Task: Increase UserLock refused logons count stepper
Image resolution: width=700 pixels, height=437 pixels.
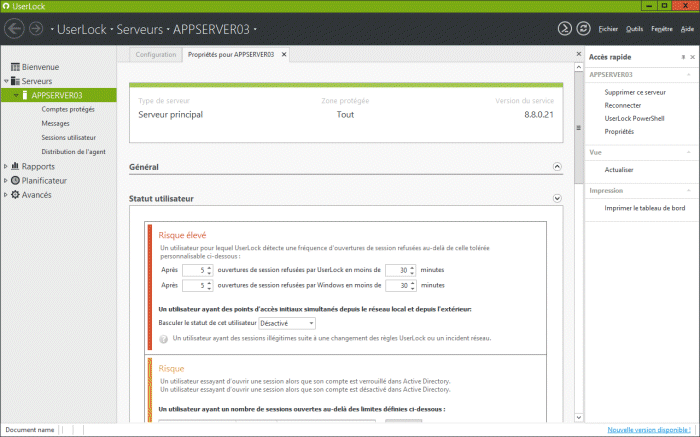Action: click(x=209, y=268)
